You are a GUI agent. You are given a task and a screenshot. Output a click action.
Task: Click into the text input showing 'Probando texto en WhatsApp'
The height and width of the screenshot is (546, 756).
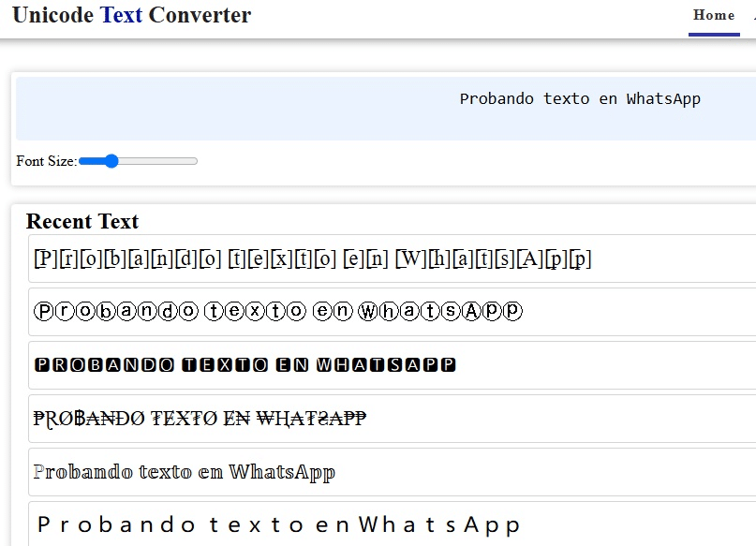[x=386, y=109]
